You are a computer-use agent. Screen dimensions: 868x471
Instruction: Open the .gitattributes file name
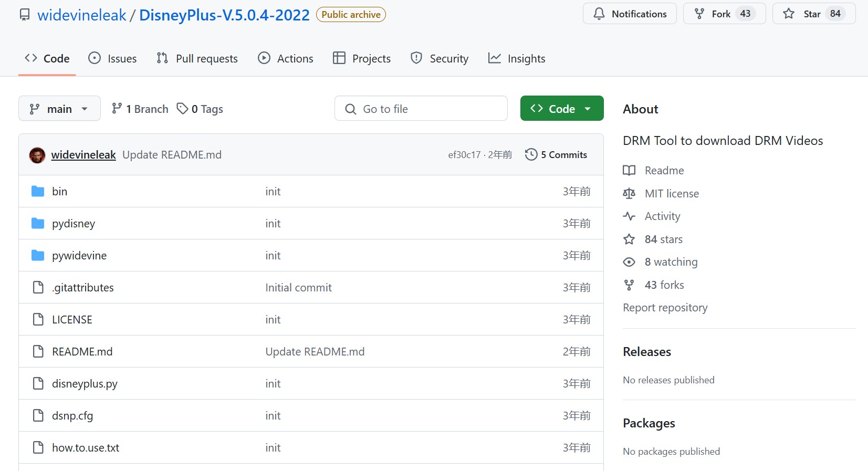[83, 287]
